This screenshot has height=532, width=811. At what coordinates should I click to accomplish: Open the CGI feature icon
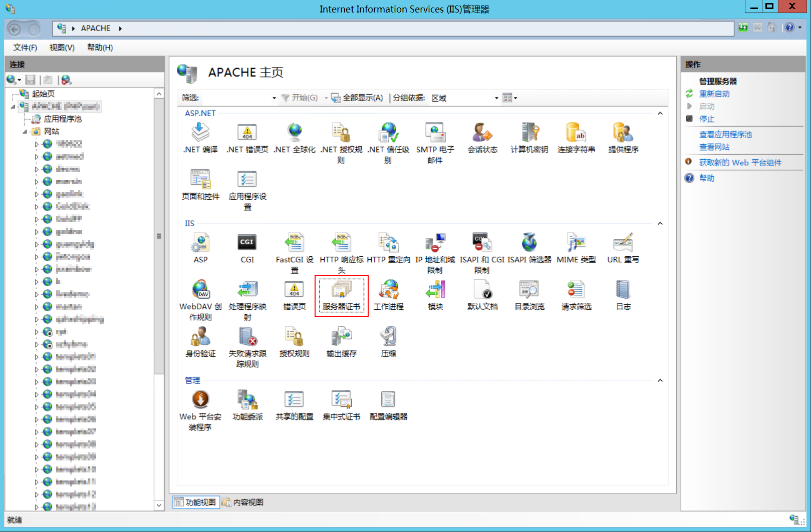click(247, 248)
